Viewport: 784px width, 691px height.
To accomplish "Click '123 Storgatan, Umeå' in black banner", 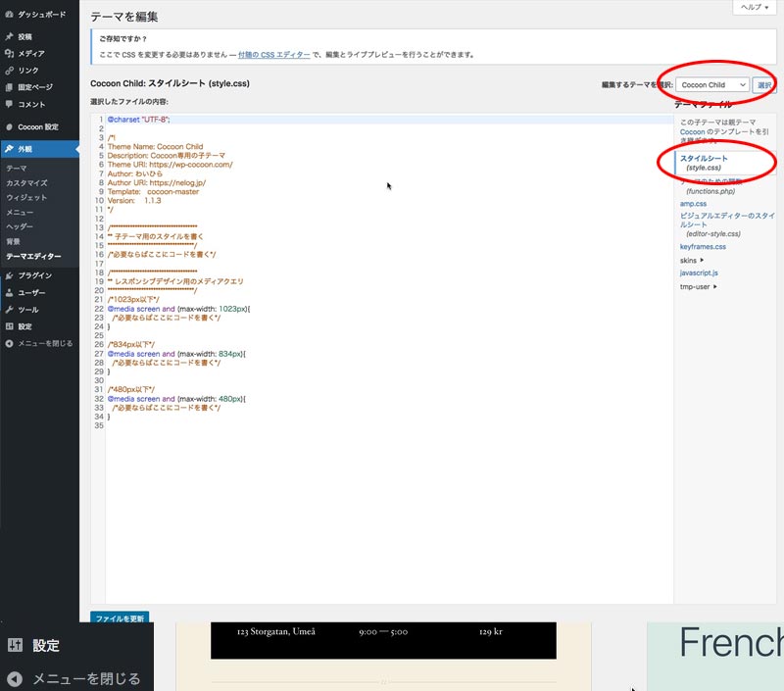I will (276, 631).
